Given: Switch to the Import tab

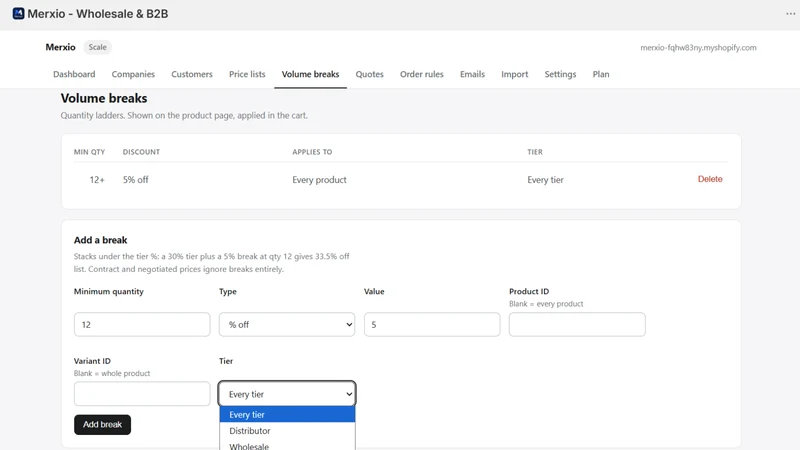Looking at the screenshot, I should (x=514, y=74).
